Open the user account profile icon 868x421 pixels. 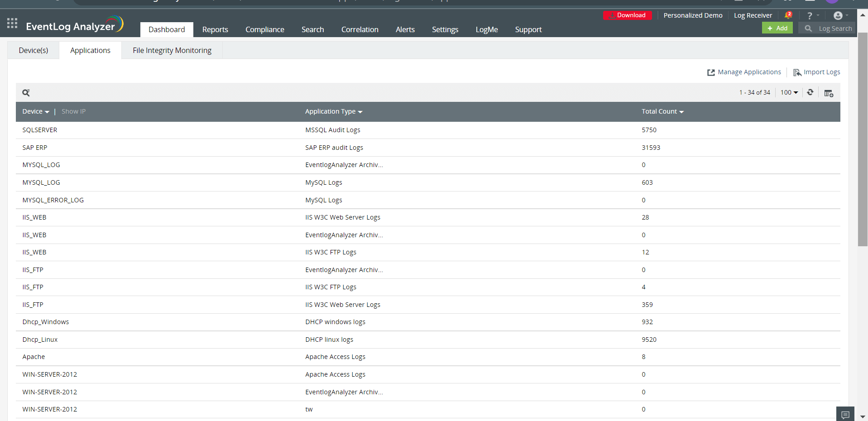[x=838, y=16]
